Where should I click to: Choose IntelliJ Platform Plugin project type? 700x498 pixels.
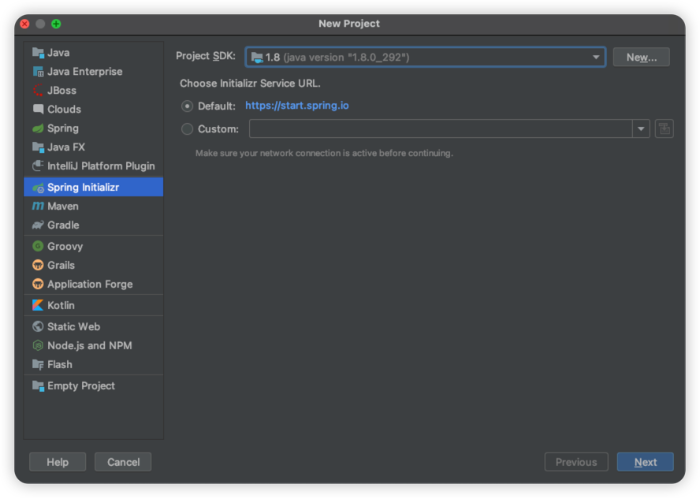tap(94, 166)
